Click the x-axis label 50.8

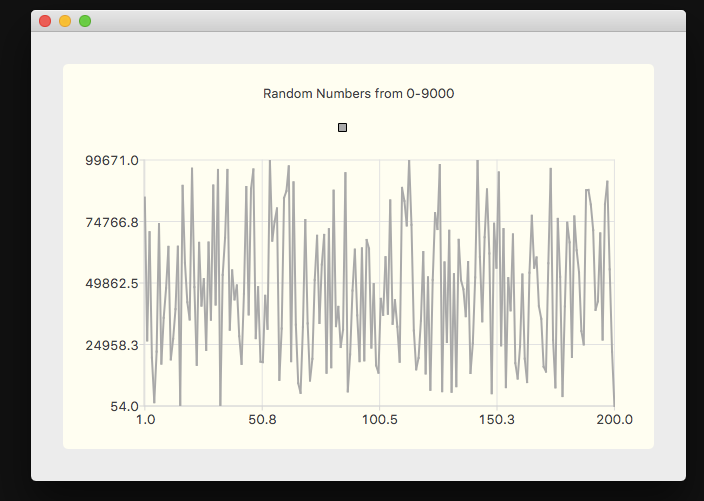point(262,420)
